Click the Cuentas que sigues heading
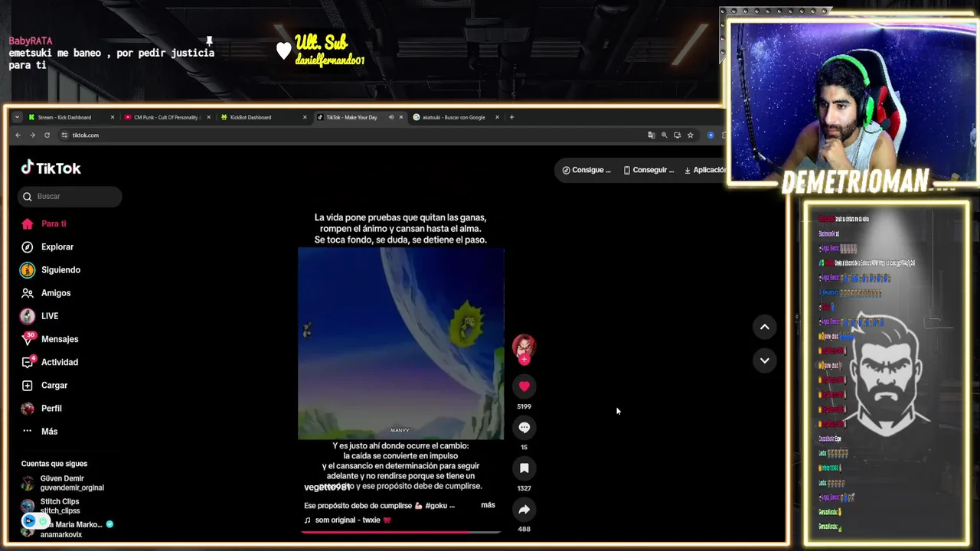This screenshot has width=980, height=551. [54, 464]
